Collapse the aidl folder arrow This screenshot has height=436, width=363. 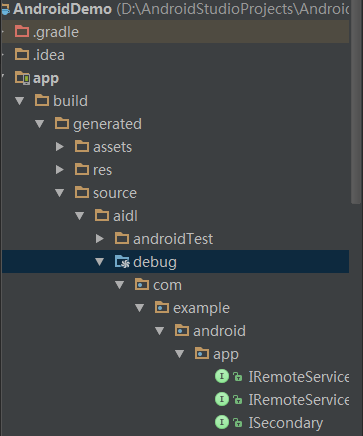(80, 216)
